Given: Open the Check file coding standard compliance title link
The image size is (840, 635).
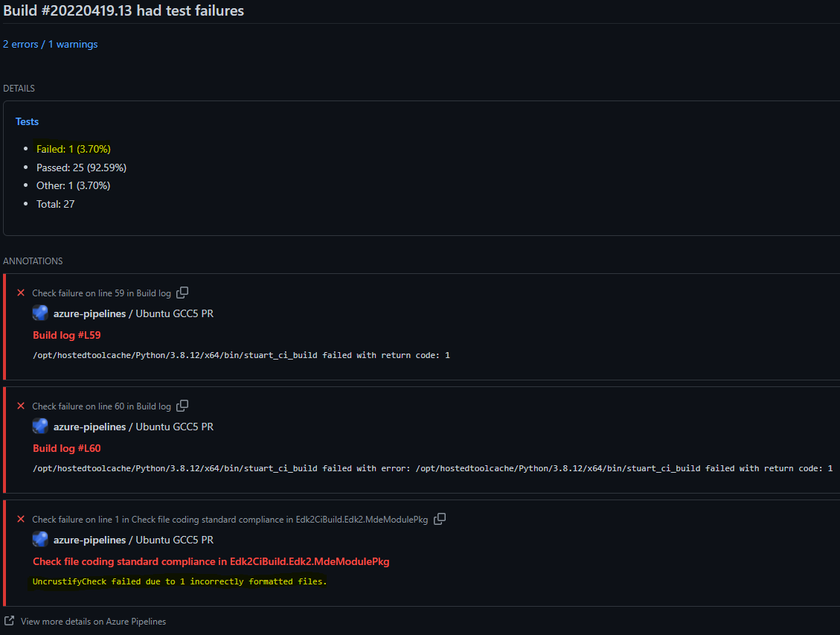Looking at the screenshot, I should (x=211, y=561).
